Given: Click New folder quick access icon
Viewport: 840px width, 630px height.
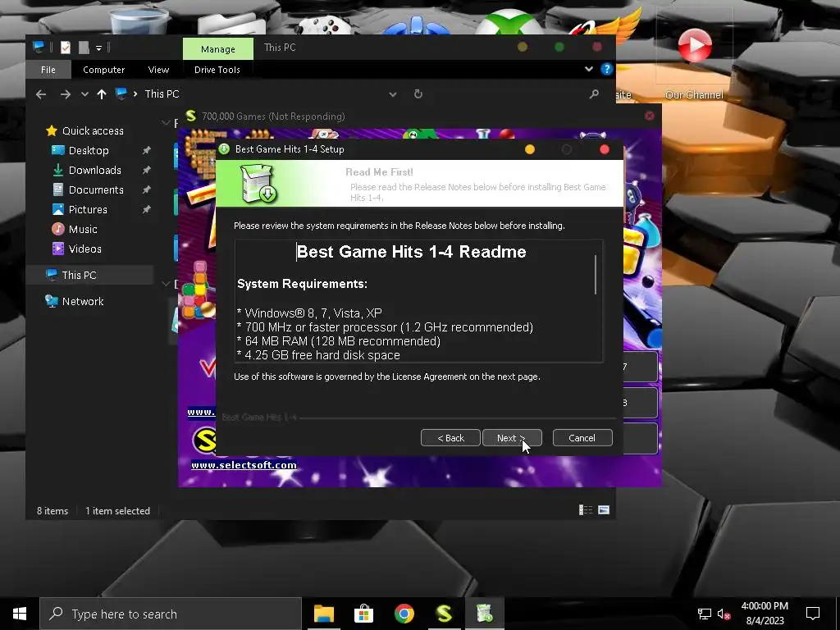Looking at the screenshot, I should tap(84, 48).
